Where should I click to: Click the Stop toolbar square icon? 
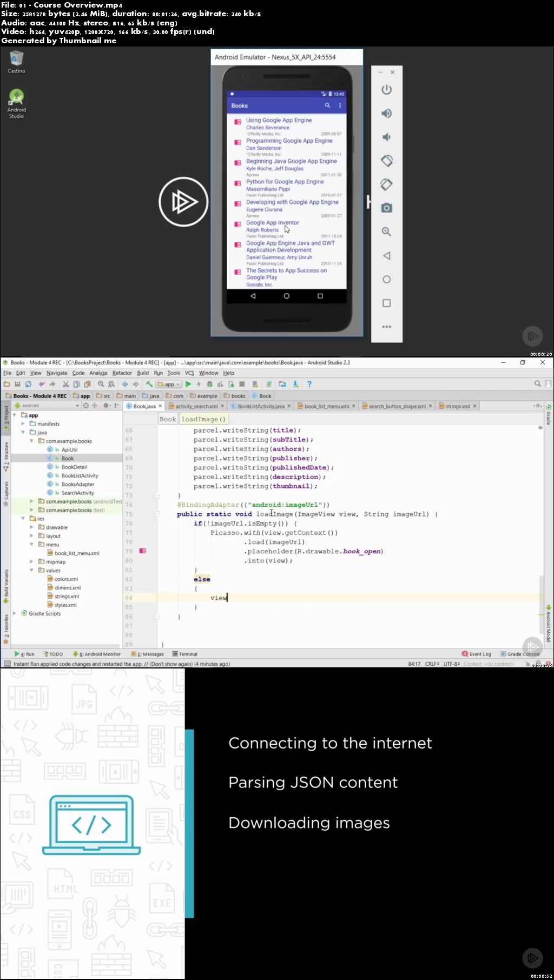tap(242, 384)
